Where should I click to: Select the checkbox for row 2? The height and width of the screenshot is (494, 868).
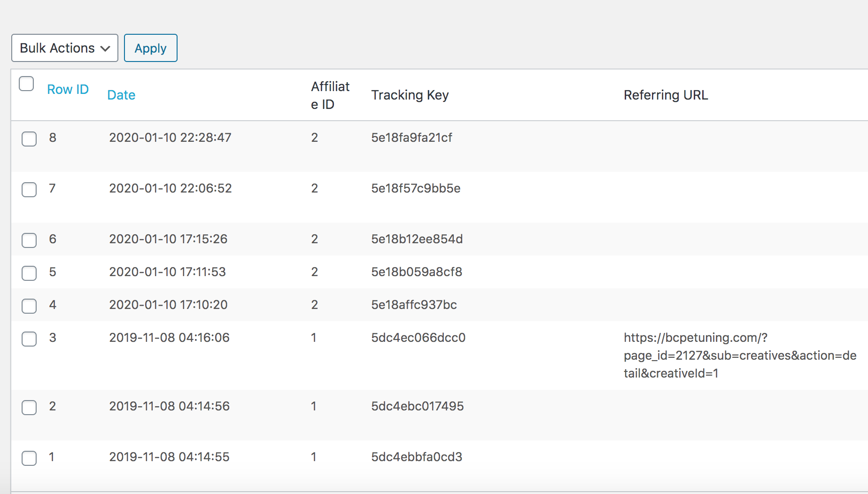click(x=29, y=408)
